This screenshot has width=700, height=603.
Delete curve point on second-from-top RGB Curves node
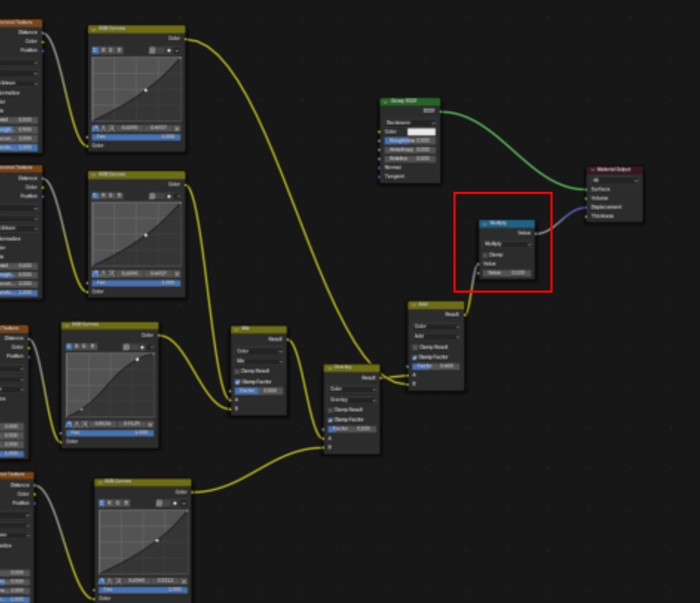pos(177,274)
